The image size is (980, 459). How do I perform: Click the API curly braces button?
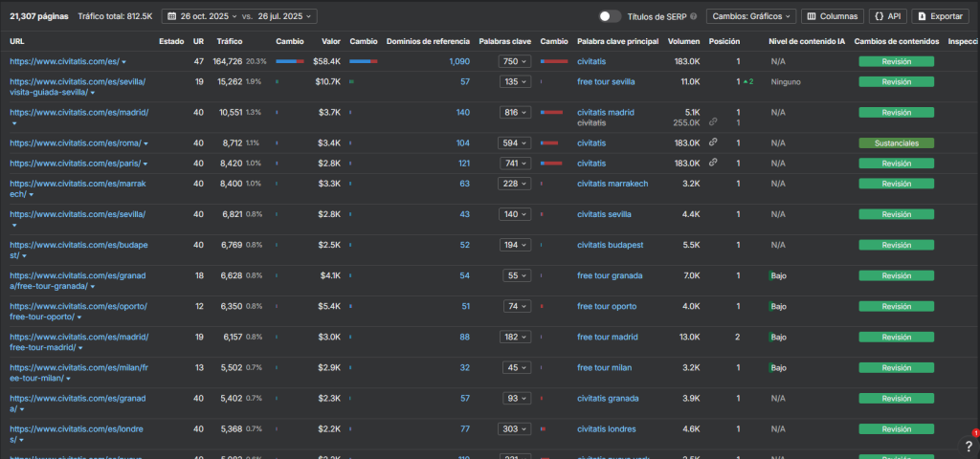click(x=887, y=16)
